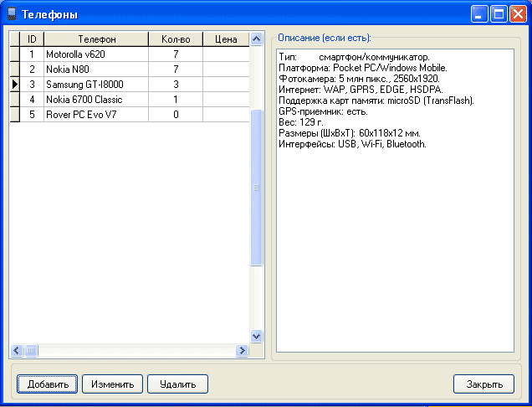Click the Кол-во column header

click(x=176, y=39)
